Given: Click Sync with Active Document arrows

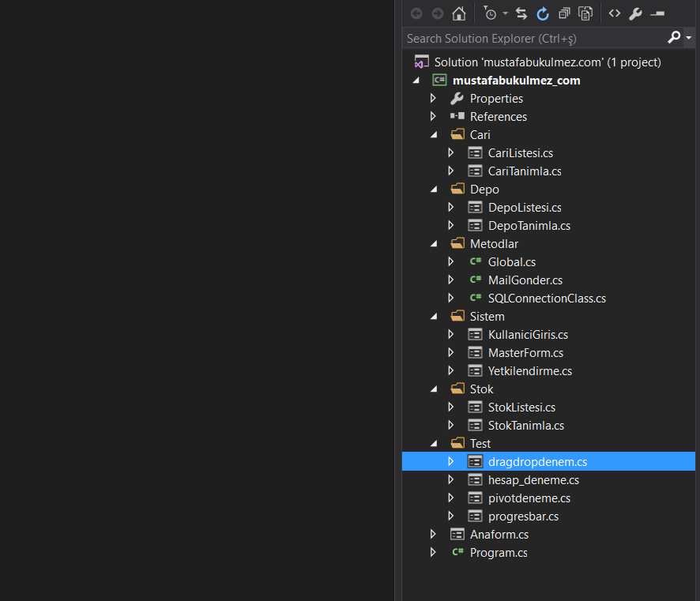Looking at the screenshot, I should [521, 13].
